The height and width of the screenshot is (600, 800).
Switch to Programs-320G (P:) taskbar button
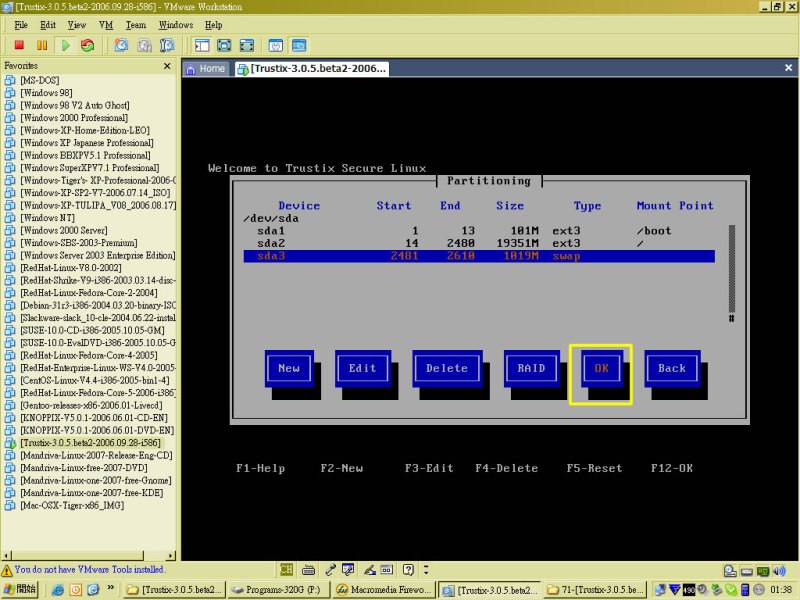pyautogui.click(x=279, y=590)
